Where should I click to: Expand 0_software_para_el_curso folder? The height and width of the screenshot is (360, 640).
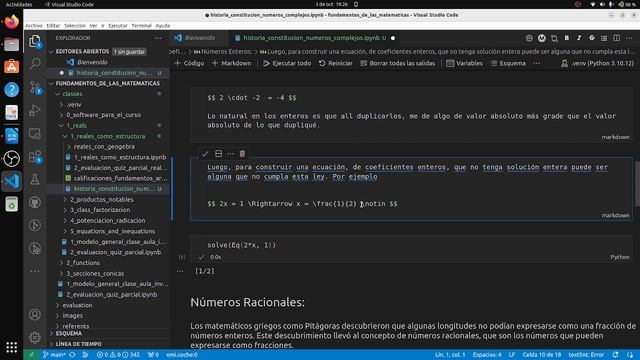tap(103, 115)
